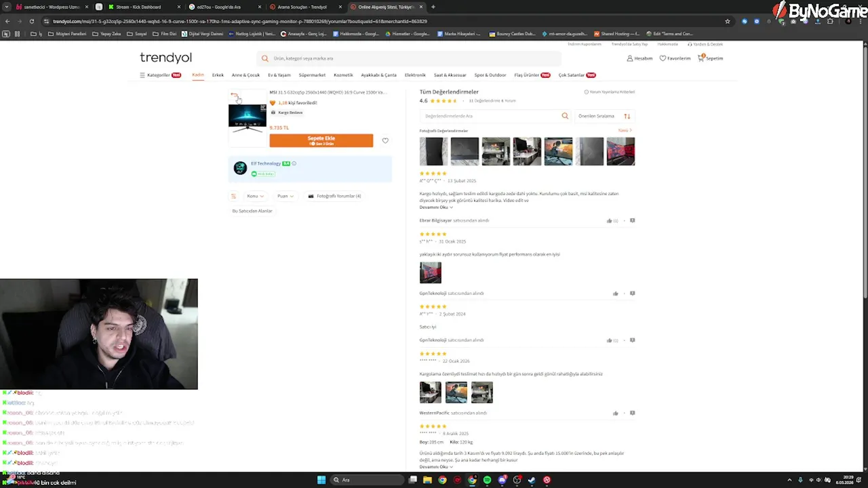Click the info icon next to Elif Technology

tap(294, 163)
